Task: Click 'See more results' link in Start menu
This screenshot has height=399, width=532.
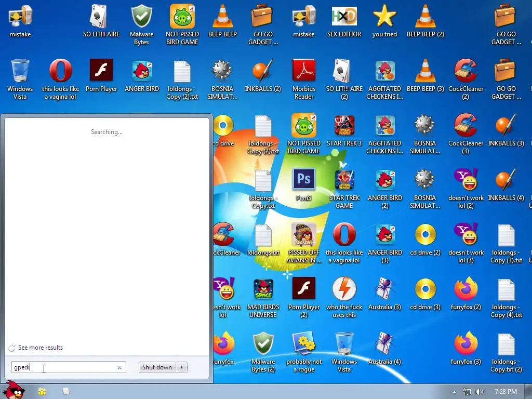Action: (41, 348)
